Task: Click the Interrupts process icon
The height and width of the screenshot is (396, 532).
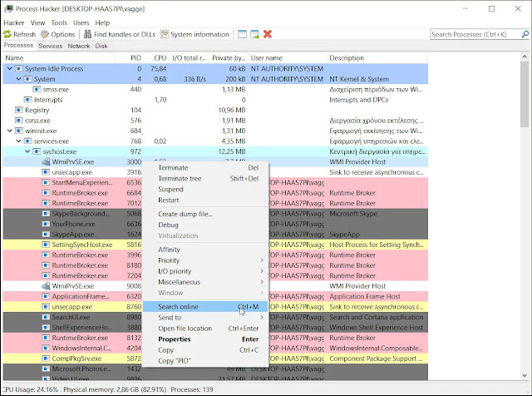Action: pos(27,100)
